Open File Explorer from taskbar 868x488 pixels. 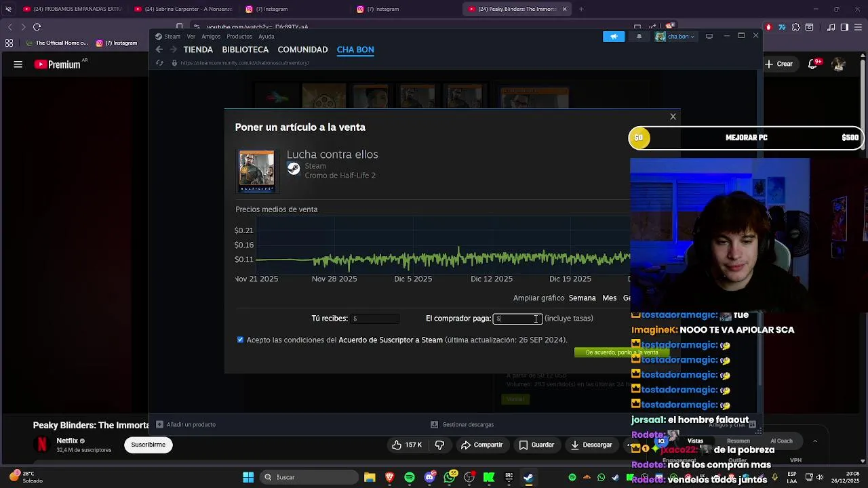(x=370, y=477)
